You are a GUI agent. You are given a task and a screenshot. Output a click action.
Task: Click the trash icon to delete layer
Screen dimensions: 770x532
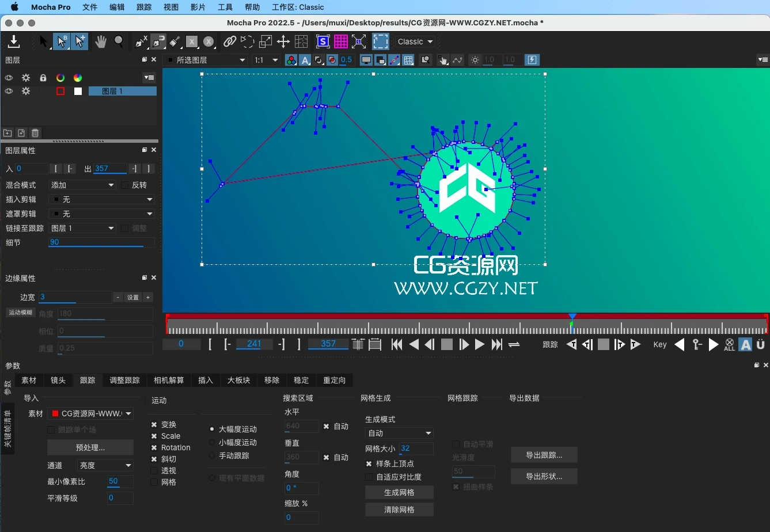click(35, 133)
